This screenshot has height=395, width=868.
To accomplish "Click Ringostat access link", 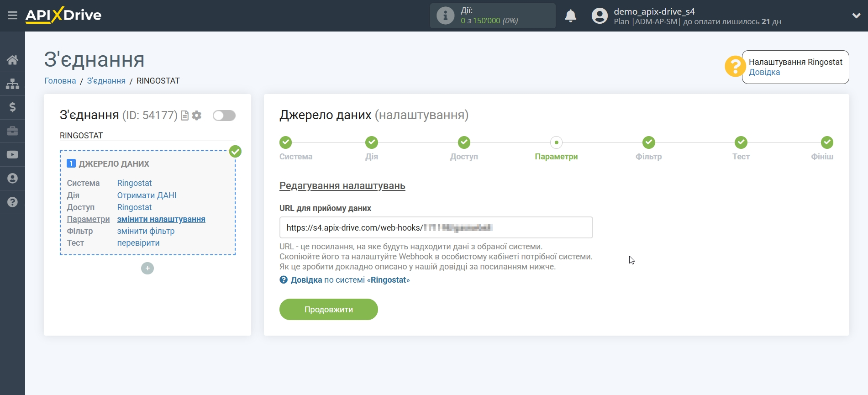I will (134, 207).
